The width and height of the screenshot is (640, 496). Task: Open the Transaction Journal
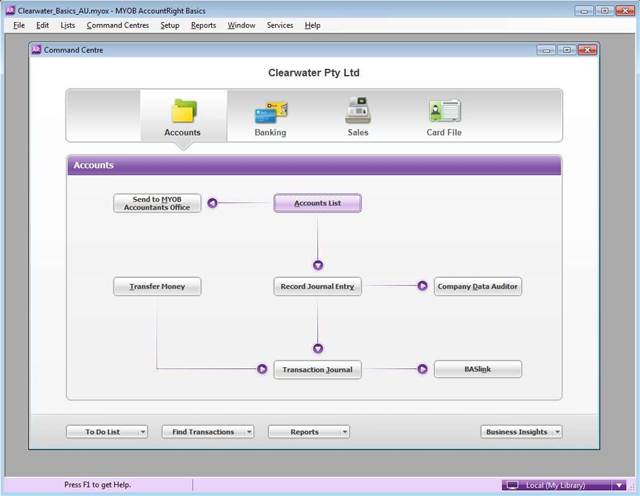318,369
